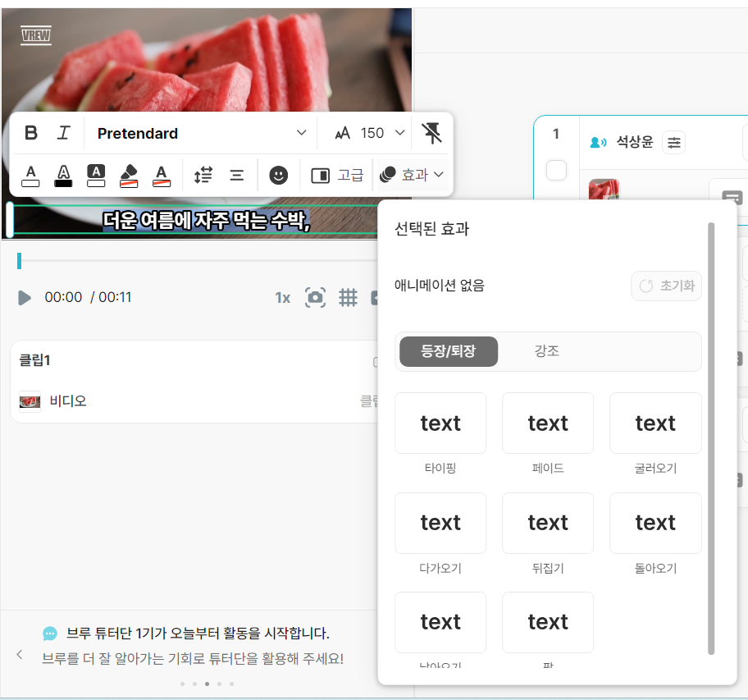Open the Pretendard font dropdown
748x700 pixels.
pyautogui.click(x=201, y=133)
